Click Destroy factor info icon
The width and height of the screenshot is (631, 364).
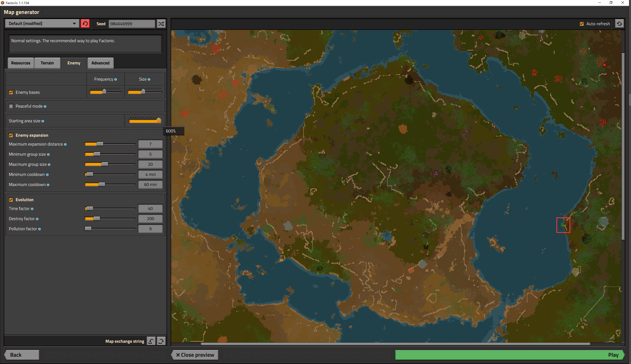point(37,219)
